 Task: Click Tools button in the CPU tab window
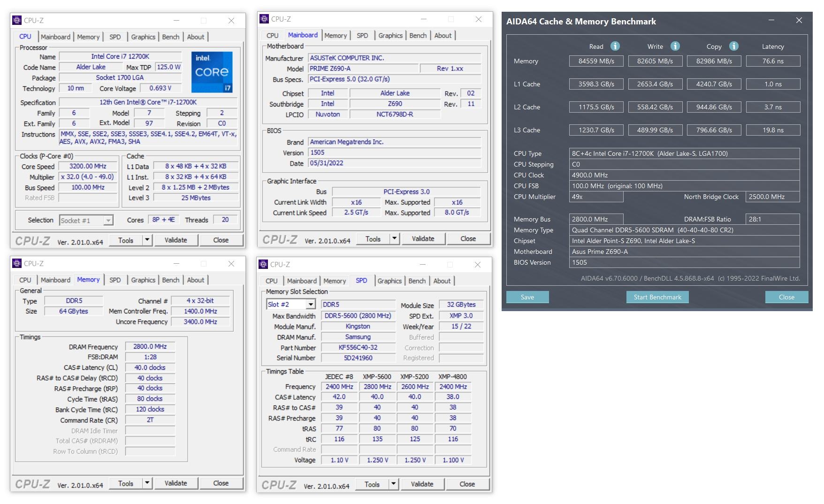coord(126,240)
